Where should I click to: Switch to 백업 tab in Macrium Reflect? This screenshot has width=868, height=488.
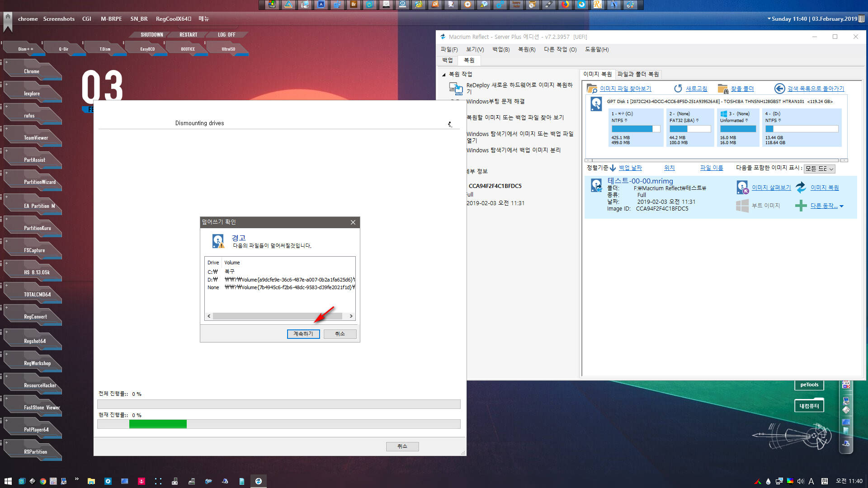[x=447, y=60]
